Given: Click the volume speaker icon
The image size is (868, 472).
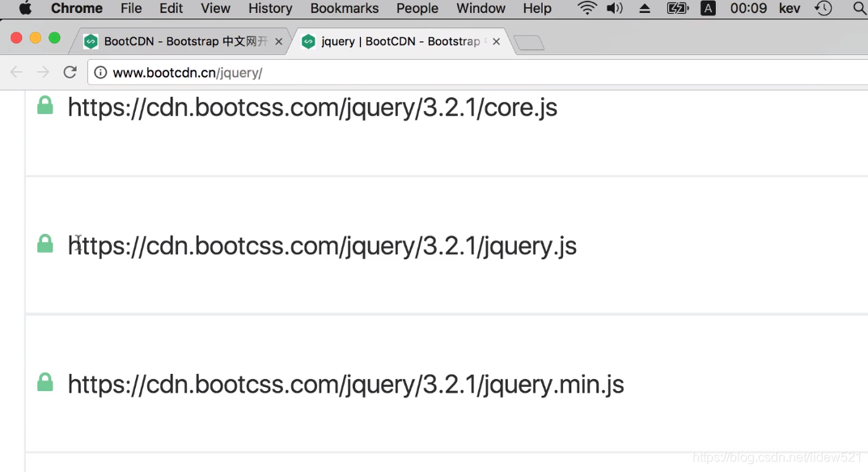Looking at the screenshot, I should [615, 8].
